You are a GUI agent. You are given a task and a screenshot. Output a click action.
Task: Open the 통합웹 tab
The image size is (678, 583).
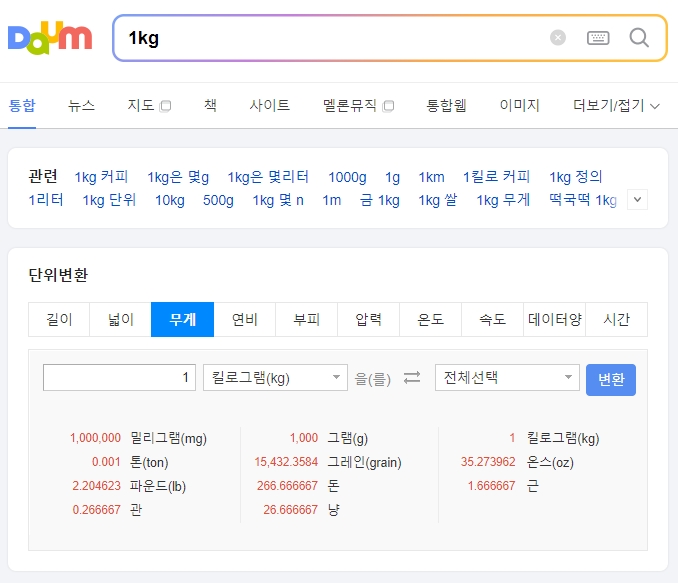(446, 106)
